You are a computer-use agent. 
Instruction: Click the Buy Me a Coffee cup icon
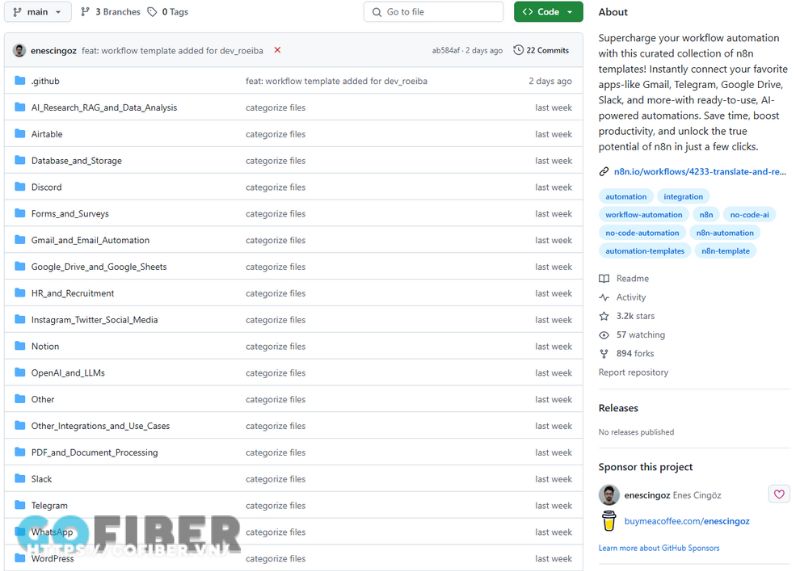coord(609,521)
